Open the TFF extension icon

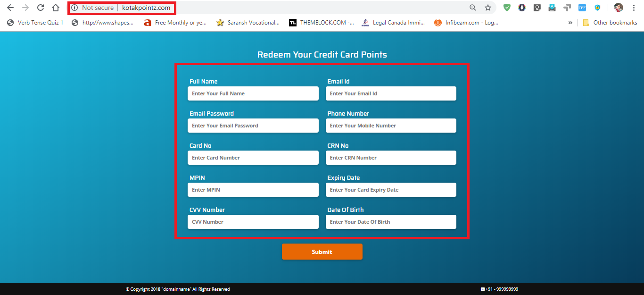tap(582, 8)
